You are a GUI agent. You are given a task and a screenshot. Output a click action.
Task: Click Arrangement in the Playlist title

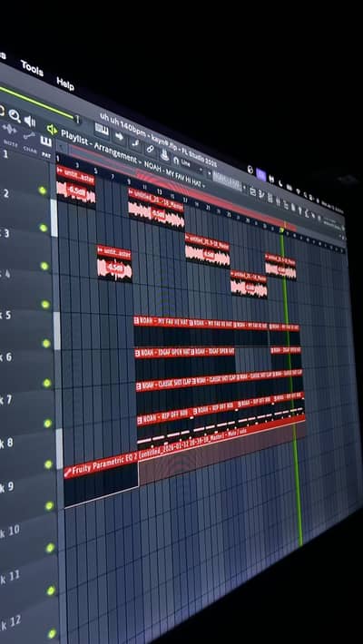click(x=114, y=153)
